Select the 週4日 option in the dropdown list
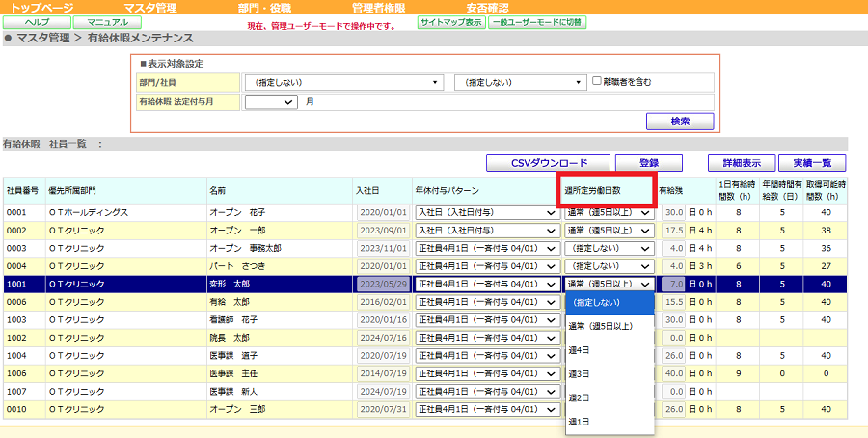The image size is (868, 438). (x=610, y=350)
